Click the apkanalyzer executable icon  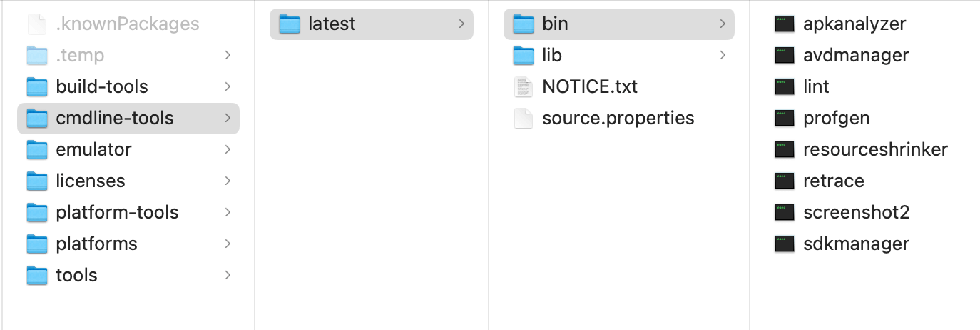[x=785, y=24]
